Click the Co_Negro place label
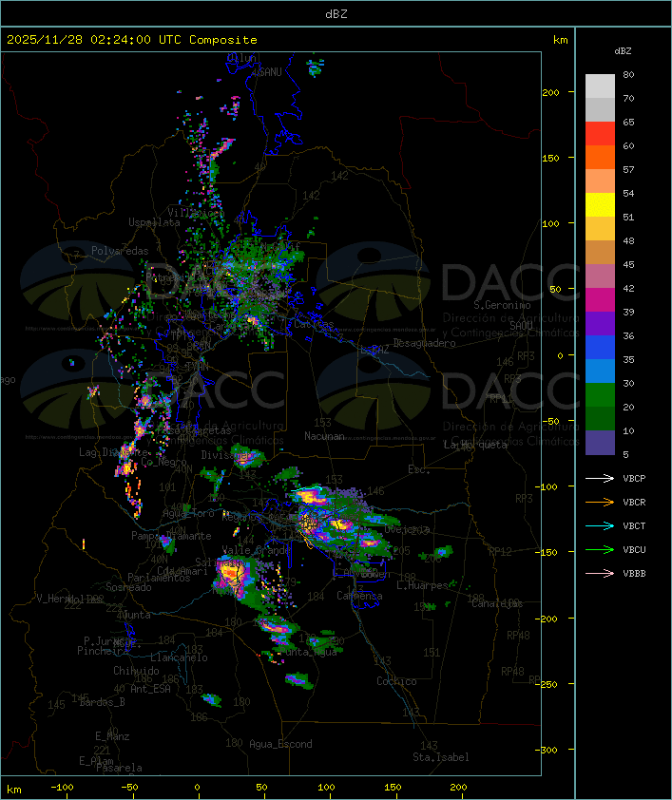Image resolution: width=672 pixels, height=800 pixels. click(x=163, y=462)
